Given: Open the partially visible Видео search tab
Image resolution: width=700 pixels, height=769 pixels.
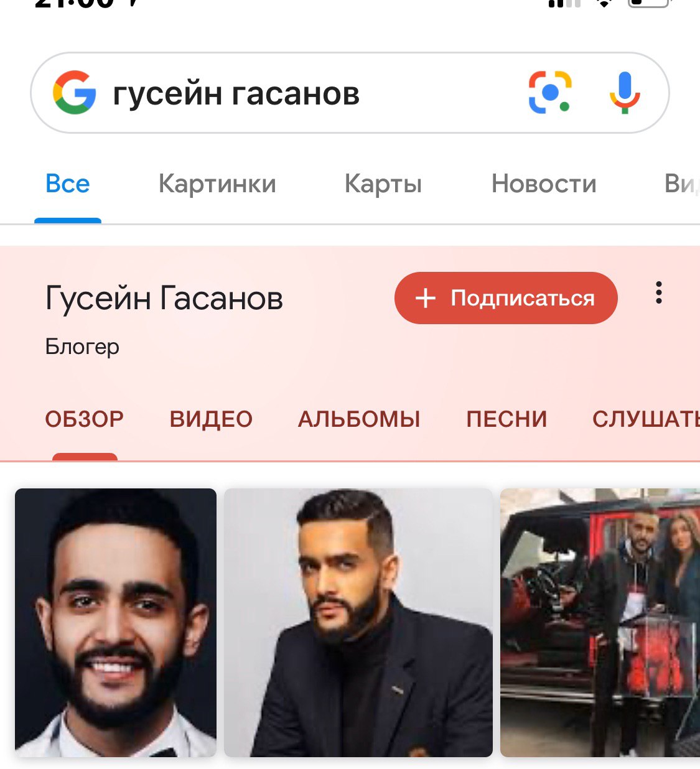Looking at the screenshot, I should tap(682, 184).
